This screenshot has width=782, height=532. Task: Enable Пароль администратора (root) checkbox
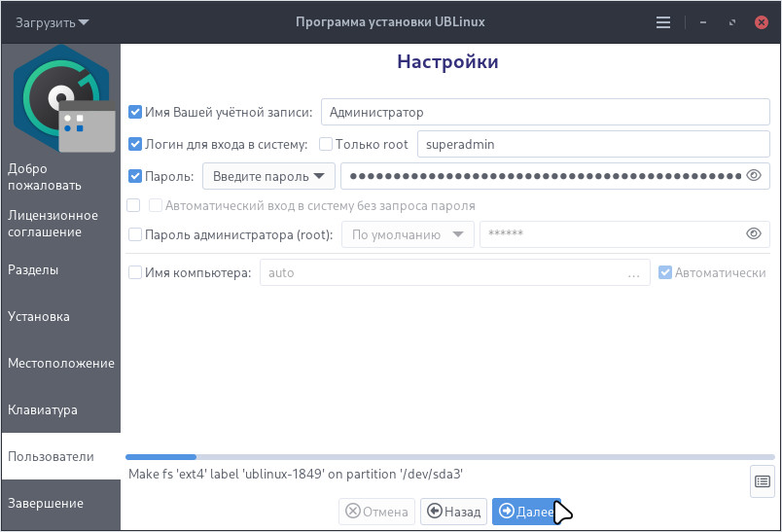pyautogui.click(x=135, y=234)
